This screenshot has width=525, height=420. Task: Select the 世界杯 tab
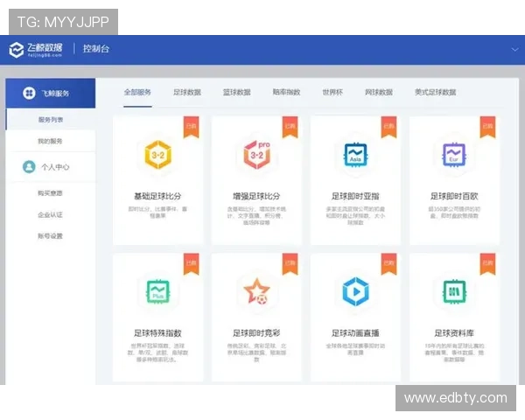(332, 93)
